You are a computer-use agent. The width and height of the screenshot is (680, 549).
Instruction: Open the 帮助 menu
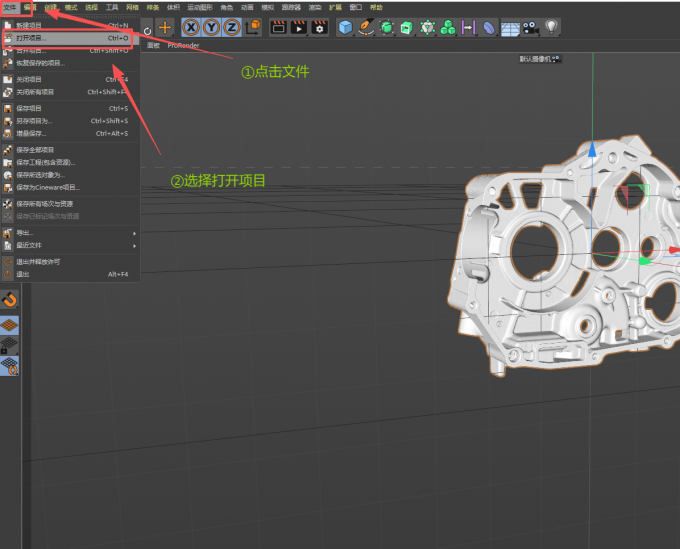[x=376, y=7]
